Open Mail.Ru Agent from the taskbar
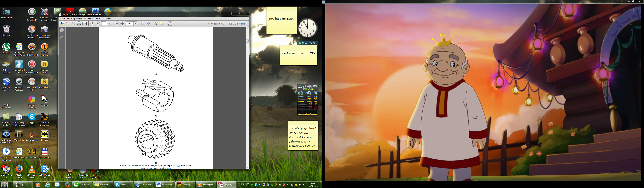 click(x=82, y=185)
